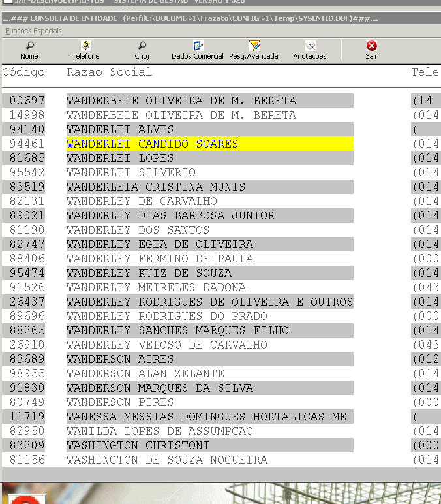Select row WANILDA LOPES DE ASSUMPCAO
This screenshot has width=441, height=504.
(210, 431)
